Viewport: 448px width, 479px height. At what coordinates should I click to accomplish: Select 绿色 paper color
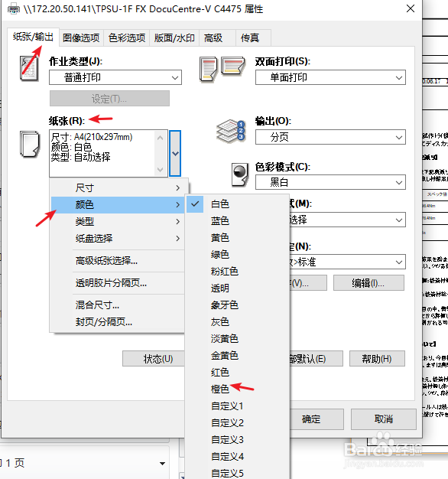click(238, 254)
